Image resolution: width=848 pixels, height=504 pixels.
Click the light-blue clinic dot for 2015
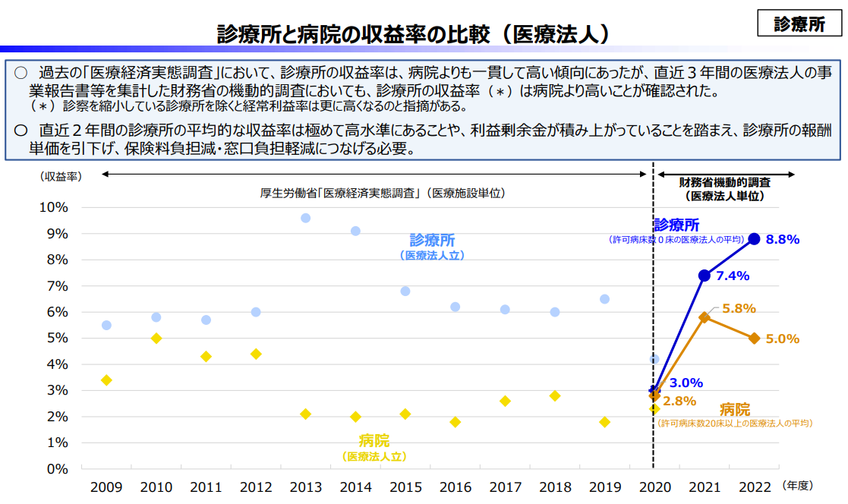click(x=405, y=291)
